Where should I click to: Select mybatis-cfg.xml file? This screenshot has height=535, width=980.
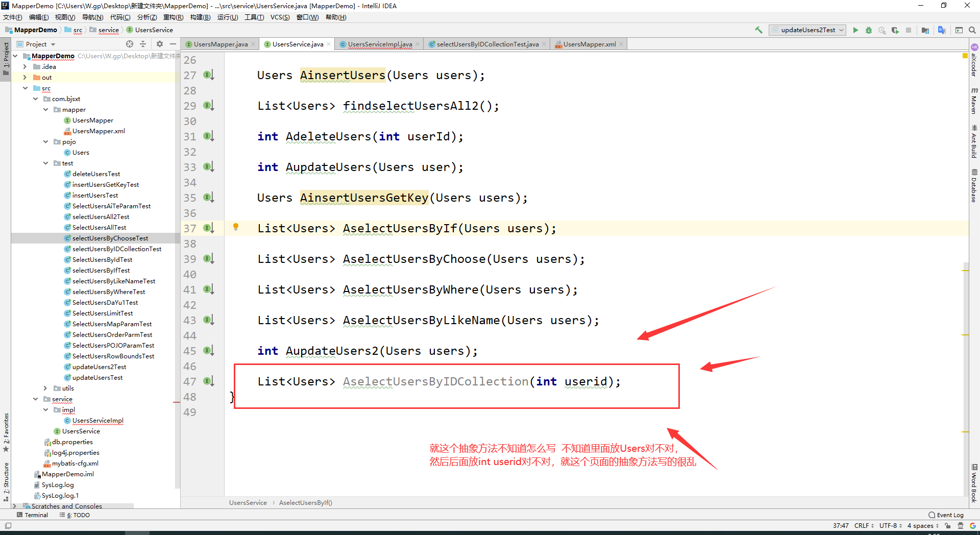click(75, 464)
